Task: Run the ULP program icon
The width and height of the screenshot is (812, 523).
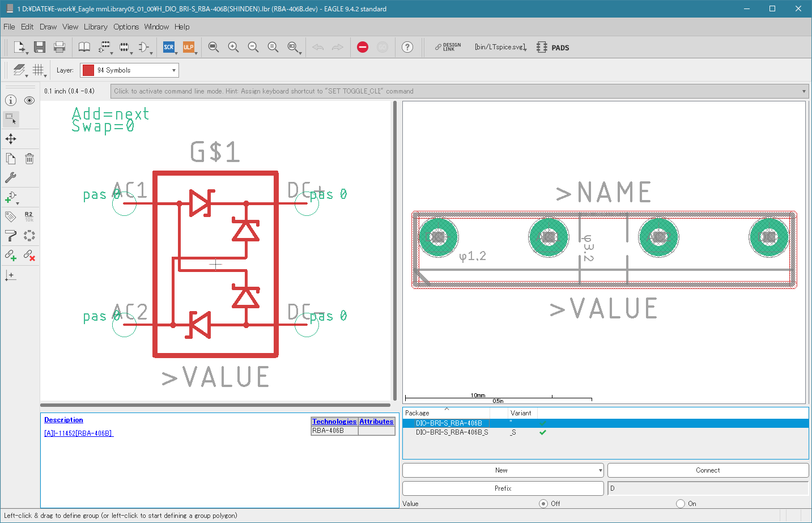Action: (189, 47)
